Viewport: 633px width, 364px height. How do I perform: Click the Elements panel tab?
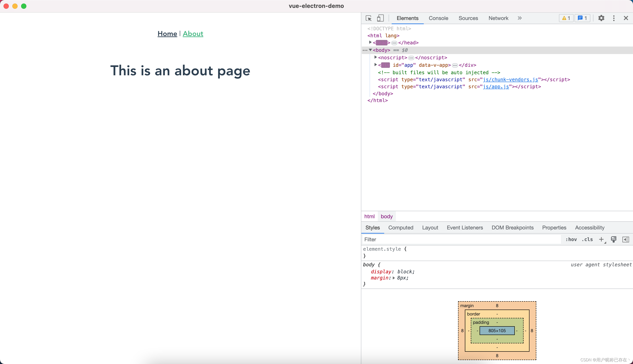(x=407, y=18)
